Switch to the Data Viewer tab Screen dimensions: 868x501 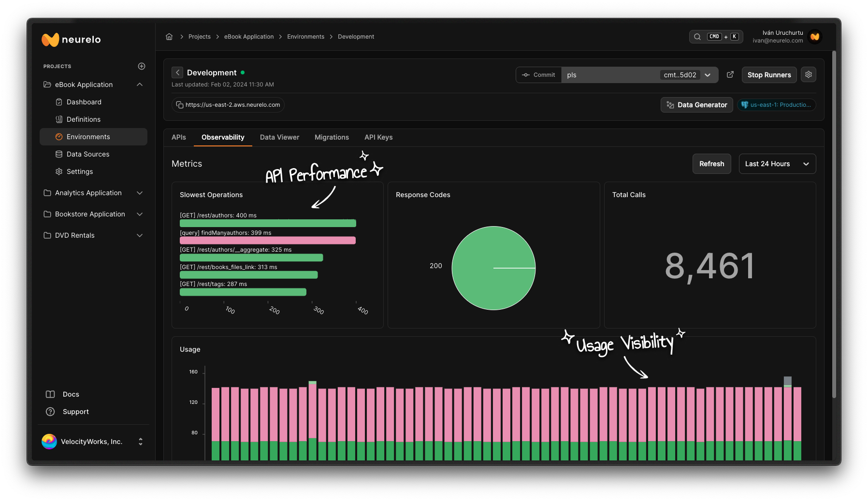pyautogui.click(x=279, y=137)
